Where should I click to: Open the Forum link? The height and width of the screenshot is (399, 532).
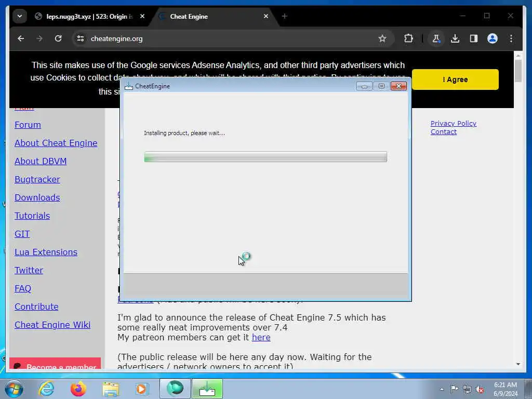(28, 125)
